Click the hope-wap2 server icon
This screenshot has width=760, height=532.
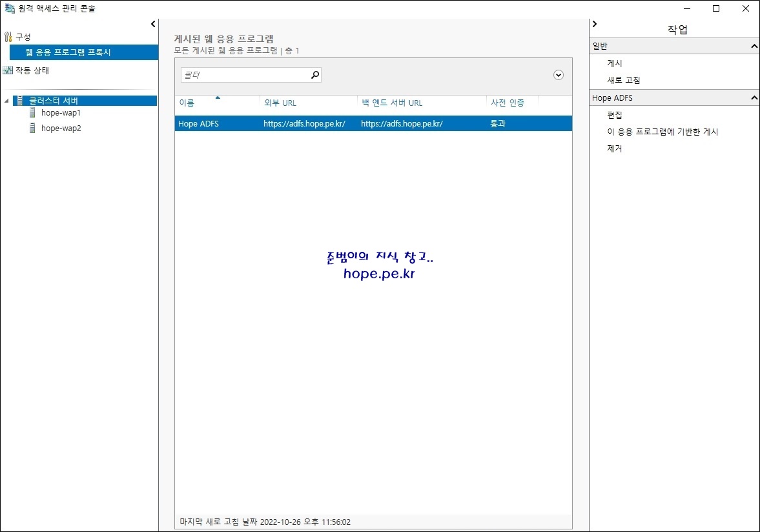(x=32, y=128)
